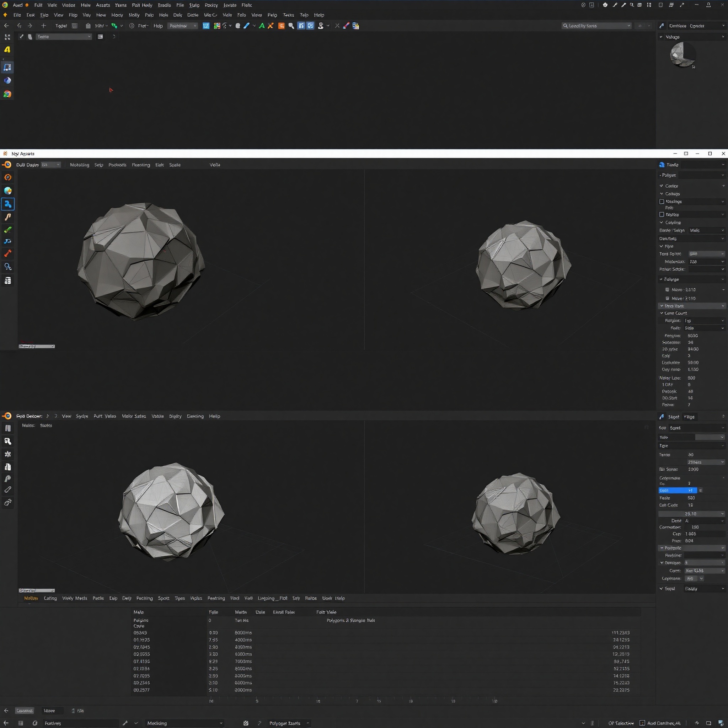Click the globe icon in the left sidebar

(7, 191)
